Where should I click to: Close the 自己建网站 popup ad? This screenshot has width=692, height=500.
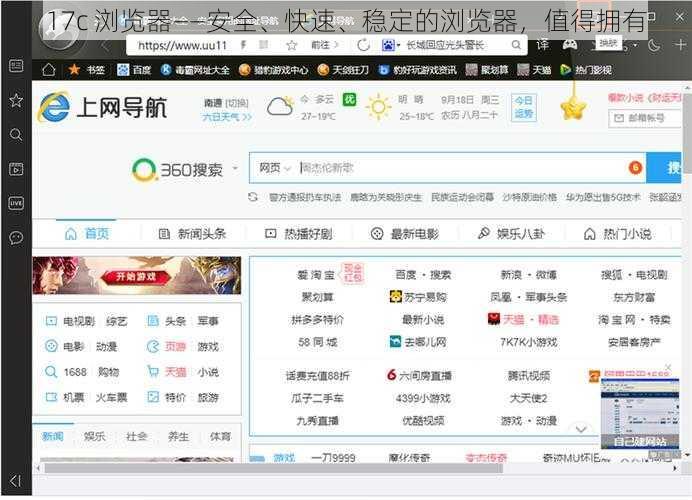pos(668,367)
